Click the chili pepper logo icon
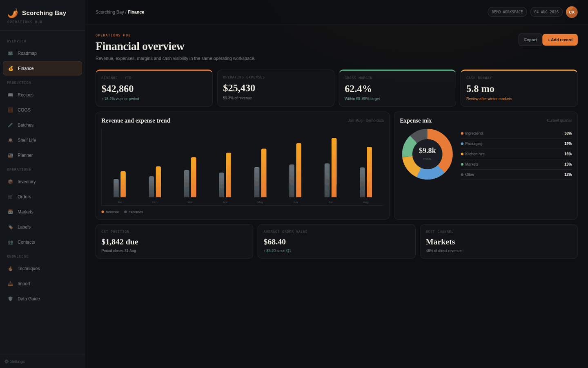Screen dimensions: 588x368 pyautogui.click(x=13, y=13)
